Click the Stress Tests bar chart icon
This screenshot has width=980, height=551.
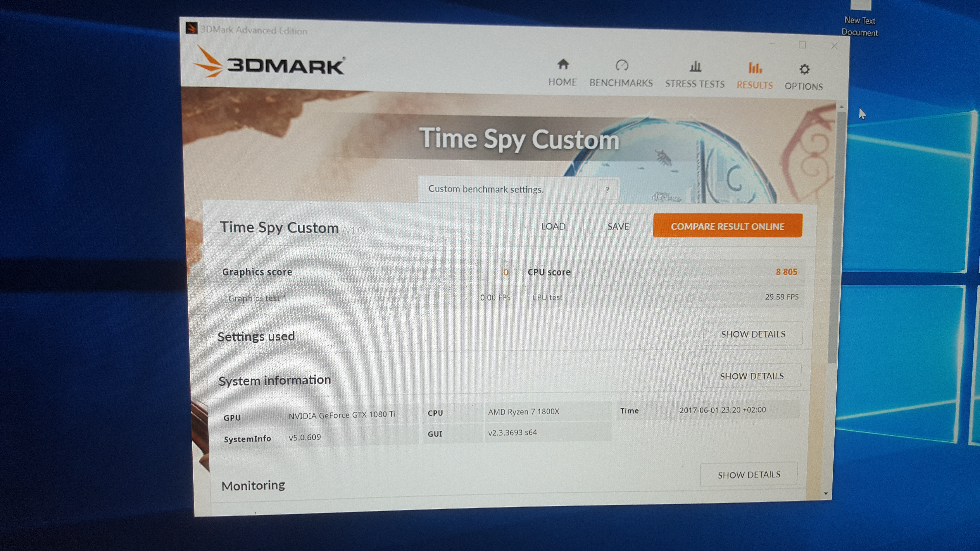(x=696, y=67)
